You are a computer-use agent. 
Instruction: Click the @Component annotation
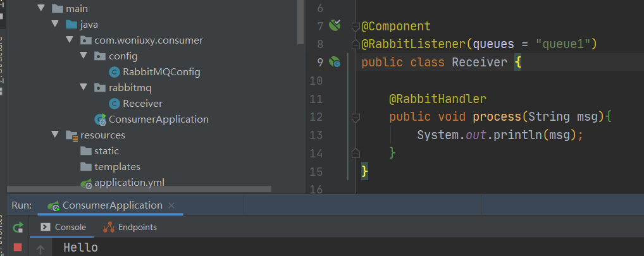point(396,27)
